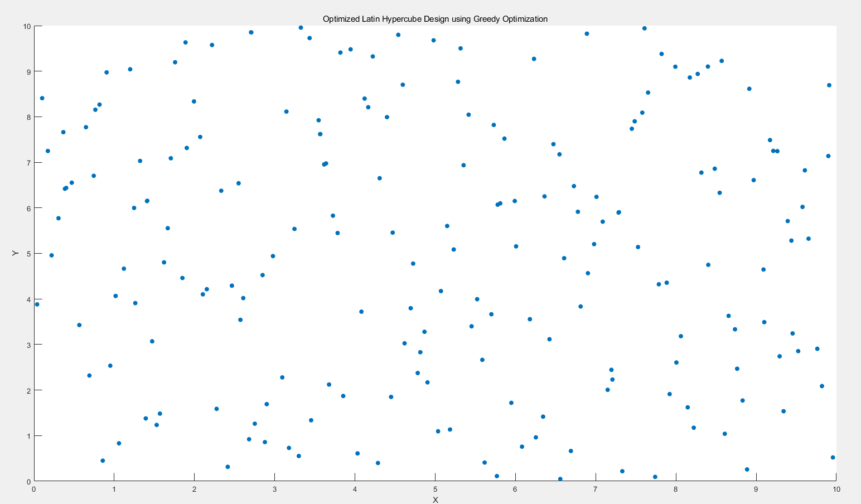Click x-axis tick label 9
The height and width of the screenshot is (504, 861).
[757, 489]
